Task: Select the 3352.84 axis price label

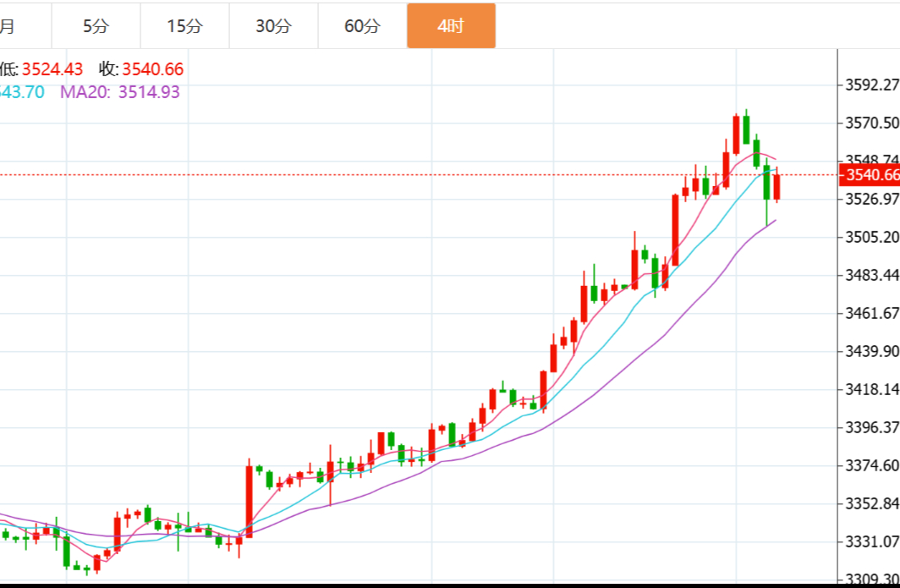Action: tap(872, 503)
